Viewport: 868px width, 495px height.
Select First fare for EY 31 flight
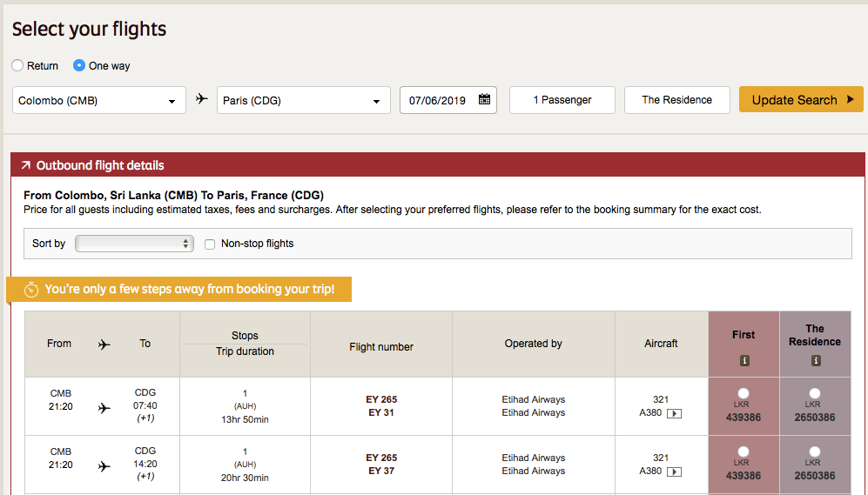click(x=744, y=393)
